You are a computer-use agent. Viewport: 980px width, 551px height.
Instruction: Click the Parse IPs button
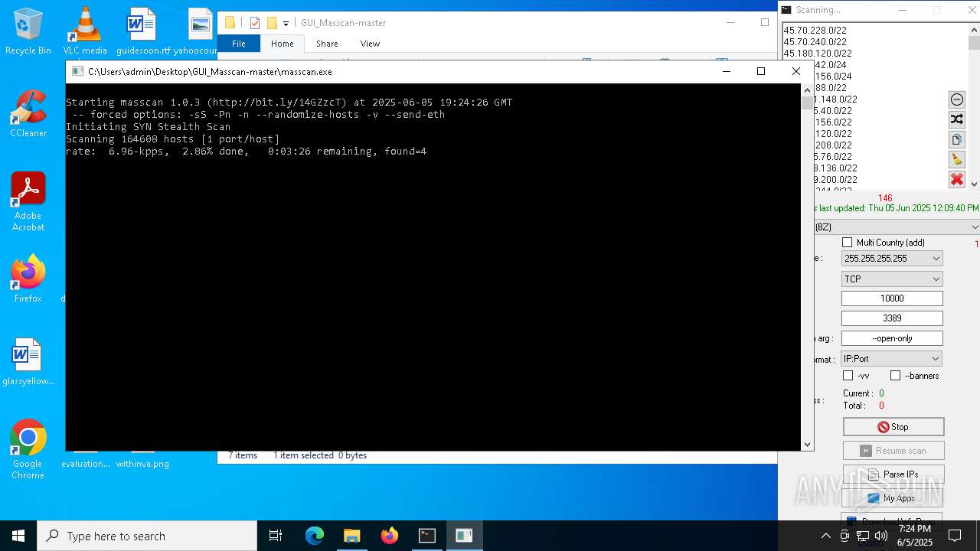[x=893, y=474]
